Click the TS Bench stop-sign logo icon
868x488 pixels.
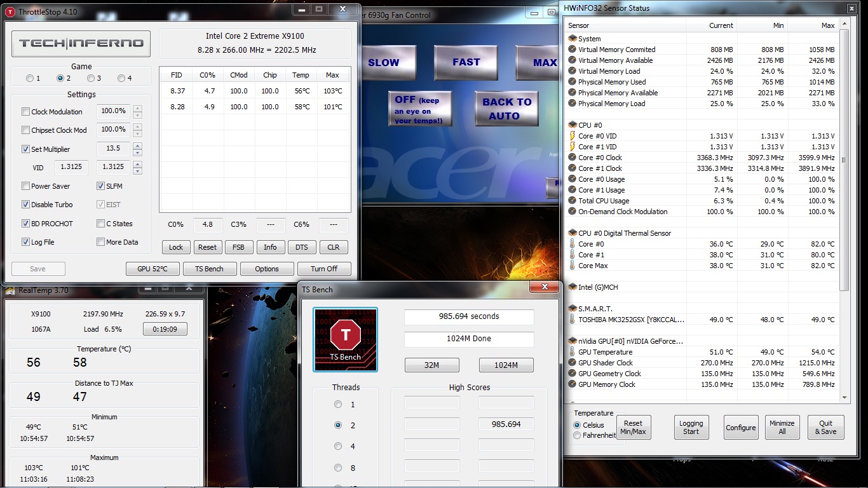point(346,340)
